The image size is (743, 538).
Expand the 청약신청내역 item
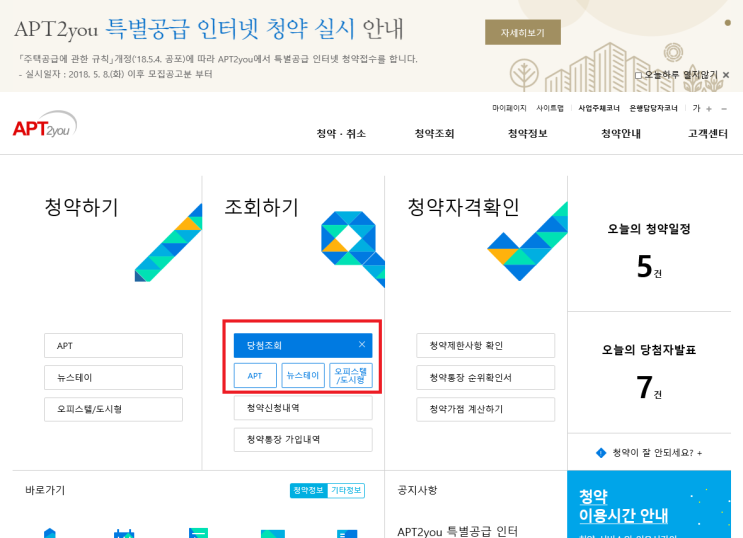(x=303, y=408)
